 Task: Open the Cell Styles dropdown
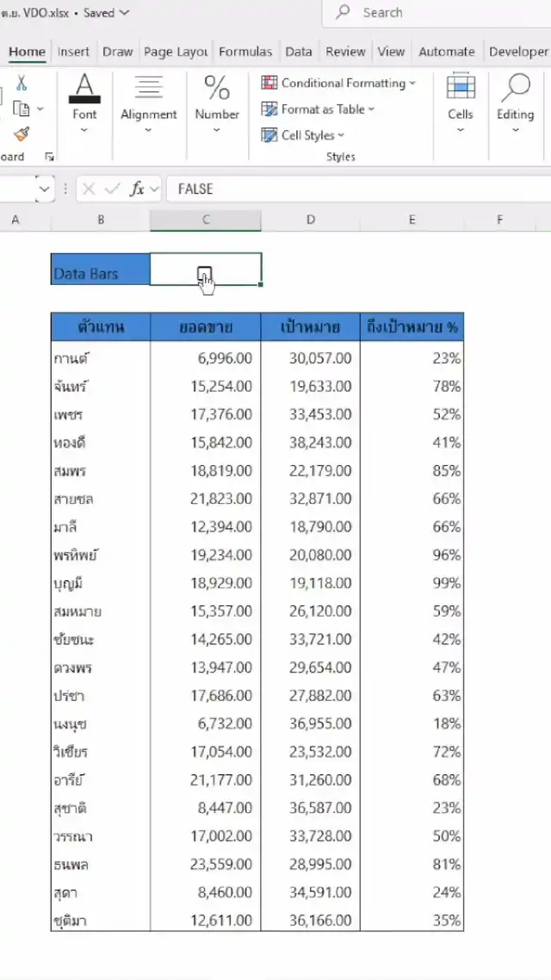click(x=303, y=135)
